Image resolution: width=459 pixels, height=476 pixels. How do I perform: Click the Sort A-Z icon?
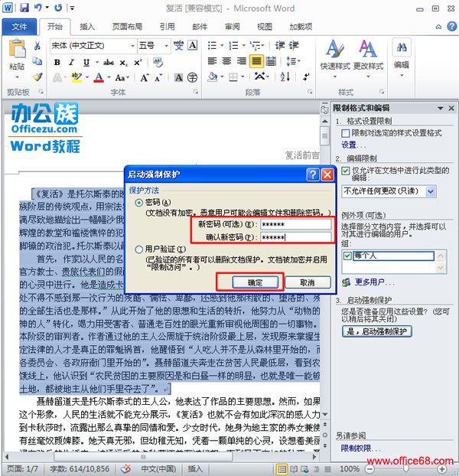click(285, 77)
